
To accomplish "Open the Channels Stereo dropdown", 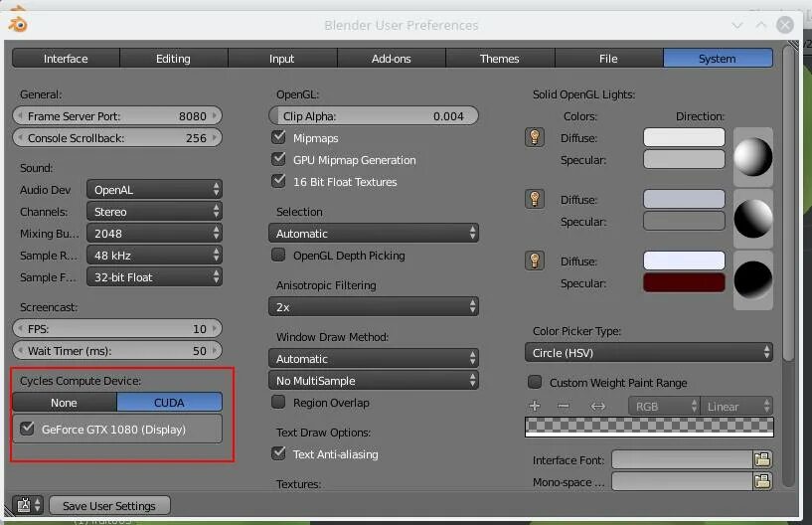I will coord(154,212).
